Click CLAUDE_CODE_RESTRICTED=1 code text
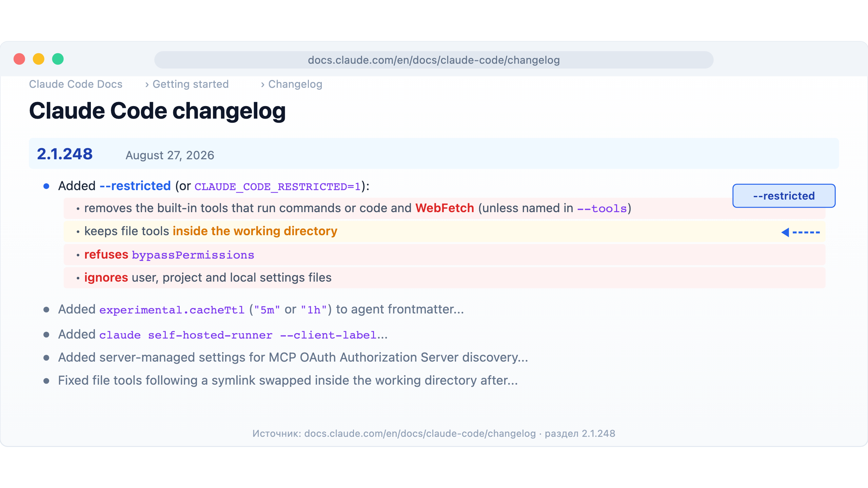Image resolution: width=868 pixels, height=488 pixels. coord(278,186)
